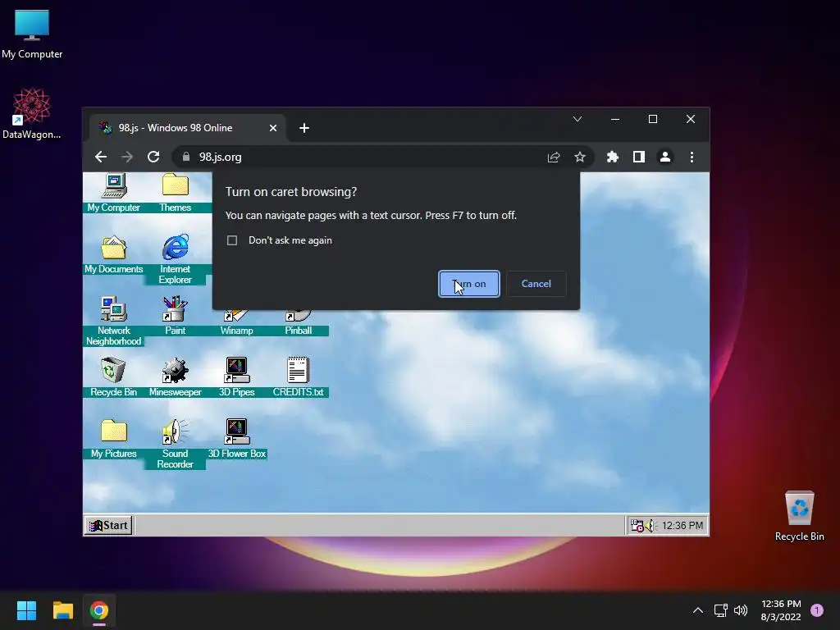The height and width of the screenshot is (630, 840).
Task: Click the network icon in system tray
Action: click(x=720, y=610)
